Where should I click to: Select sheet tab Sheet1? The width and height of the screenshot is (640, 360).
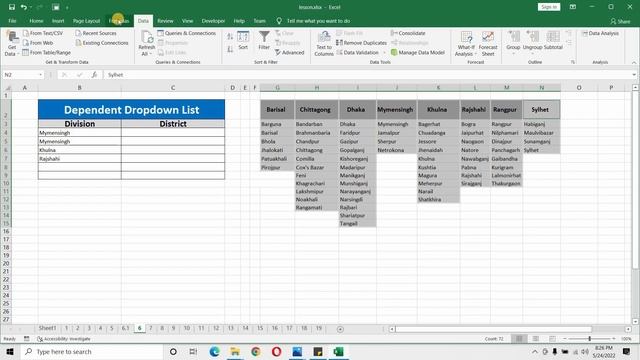47,328
